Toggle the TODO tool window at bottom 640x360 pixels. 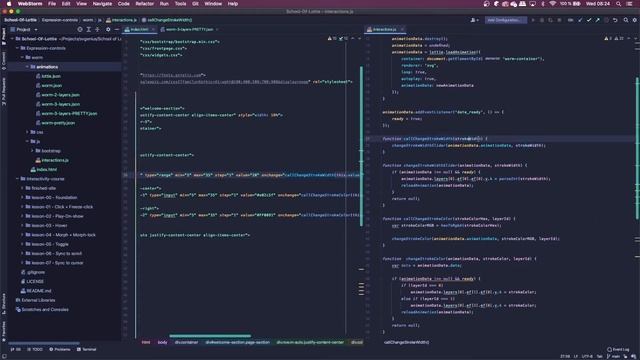click(x=35, y=349)
